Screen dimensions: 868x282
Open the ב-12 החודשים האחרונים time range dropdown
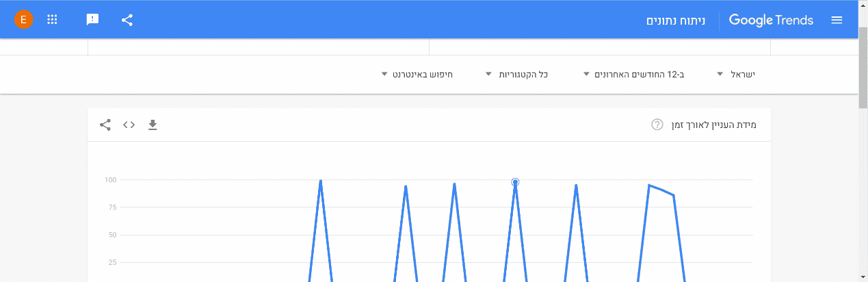[x=634, y=74]
